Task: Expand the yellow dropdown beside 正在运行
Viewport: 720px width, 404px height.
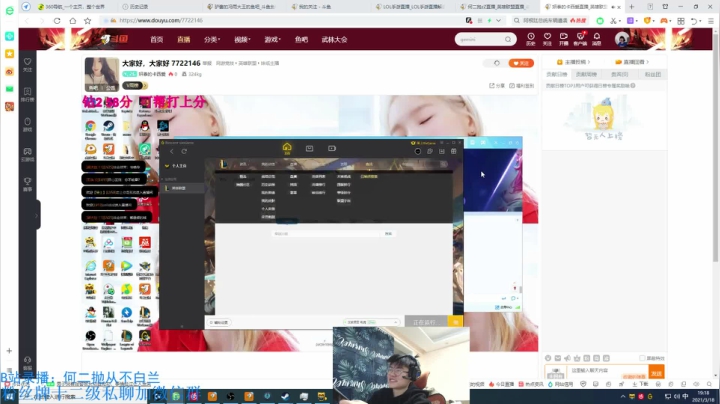Action: point(456,322)
